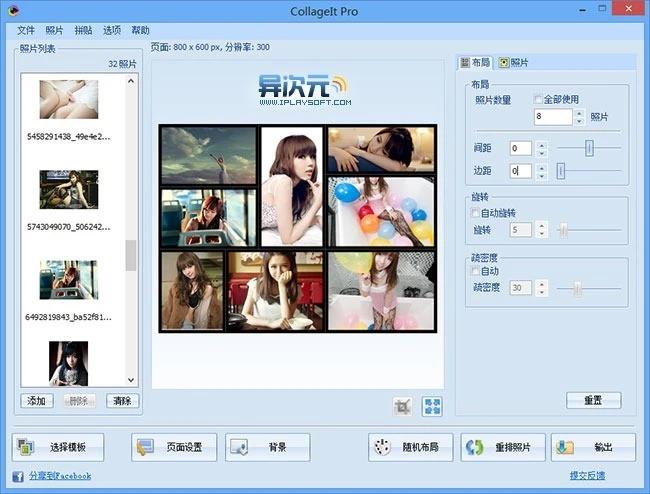Open the 拼贴 menu
Image resolution: width=650 pixels, height=494 pixels.
(83, 30)
